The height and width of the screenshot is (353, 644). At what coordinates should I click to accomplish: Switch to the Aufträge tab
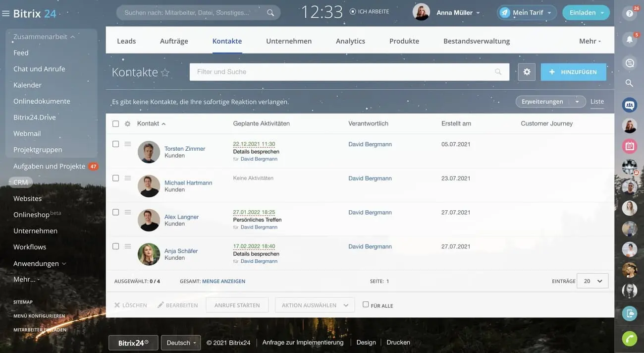174,41
